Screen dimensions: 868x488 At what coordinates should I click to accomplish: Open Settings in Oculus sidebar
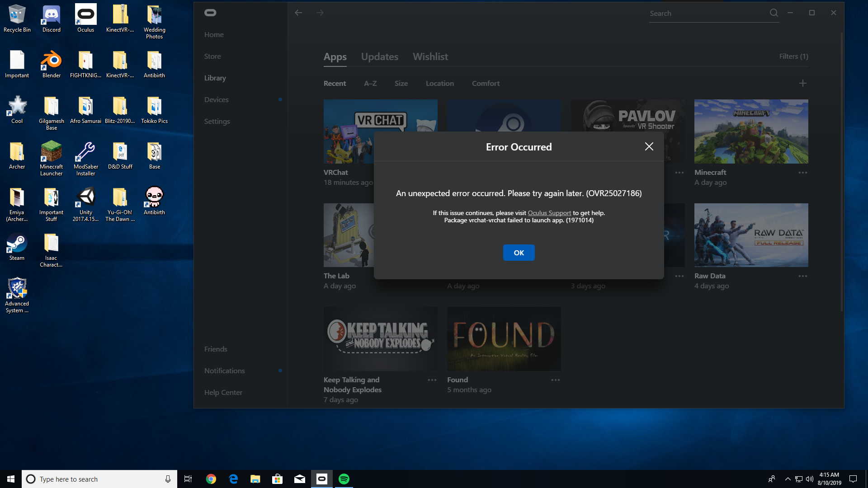(x=217, y=122)
